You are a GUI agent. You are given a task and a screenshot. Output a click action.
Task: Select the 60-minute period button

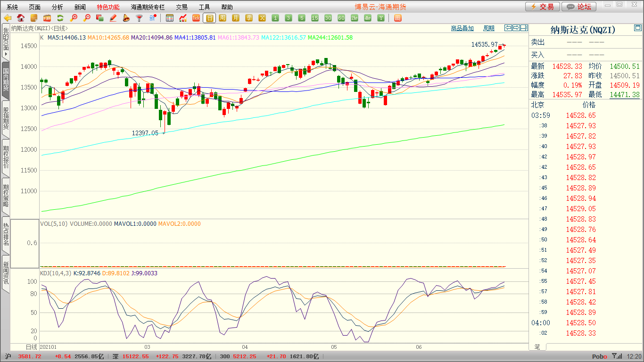click(341, 18)
